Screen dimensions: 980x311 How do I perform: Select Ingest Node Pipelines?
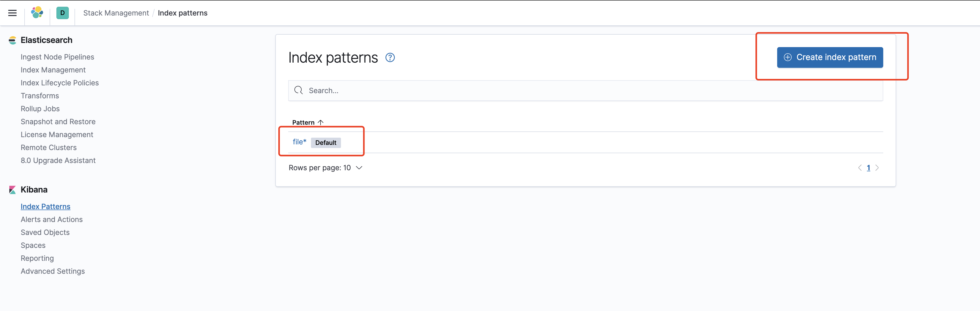[57, 57]
